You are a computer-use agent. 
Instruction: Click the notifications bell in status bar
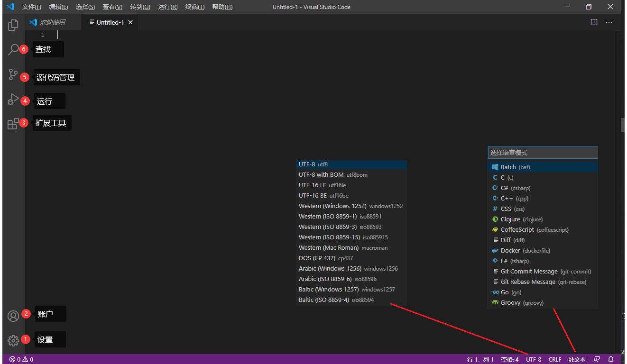point(611,359)
